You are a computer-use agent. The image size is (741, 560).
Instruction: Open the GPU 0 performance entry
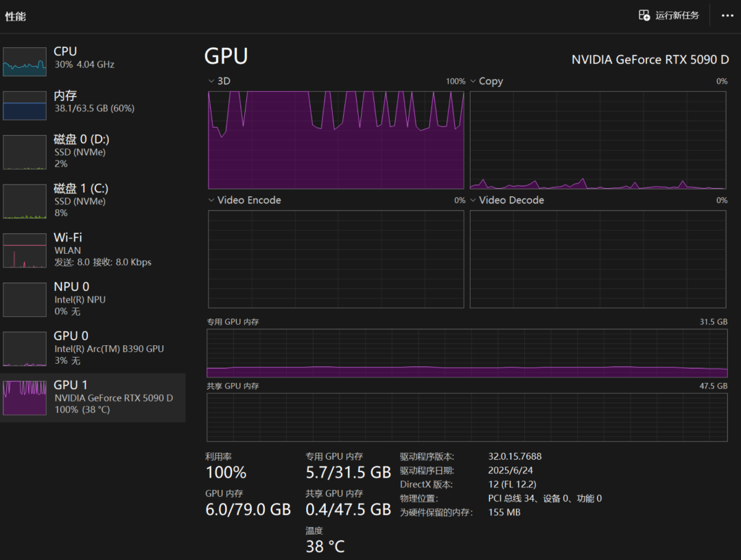point(93,349)
